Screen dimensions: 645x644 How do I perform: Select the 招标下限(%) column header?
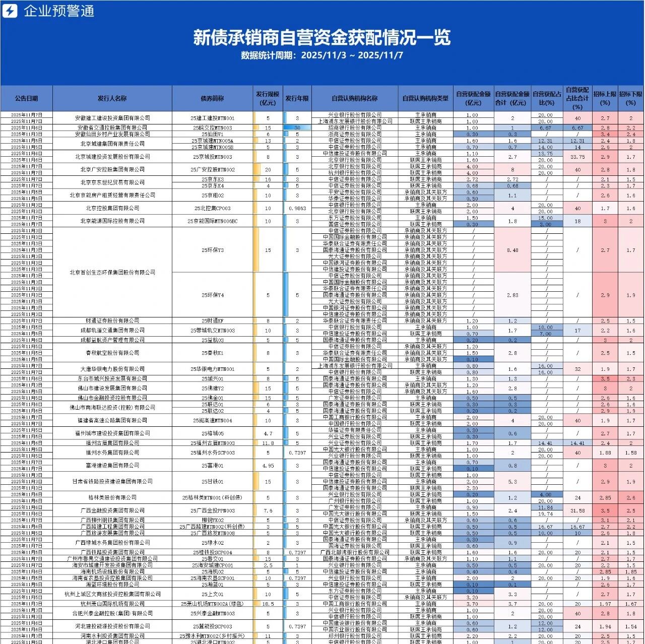point(631,98)
